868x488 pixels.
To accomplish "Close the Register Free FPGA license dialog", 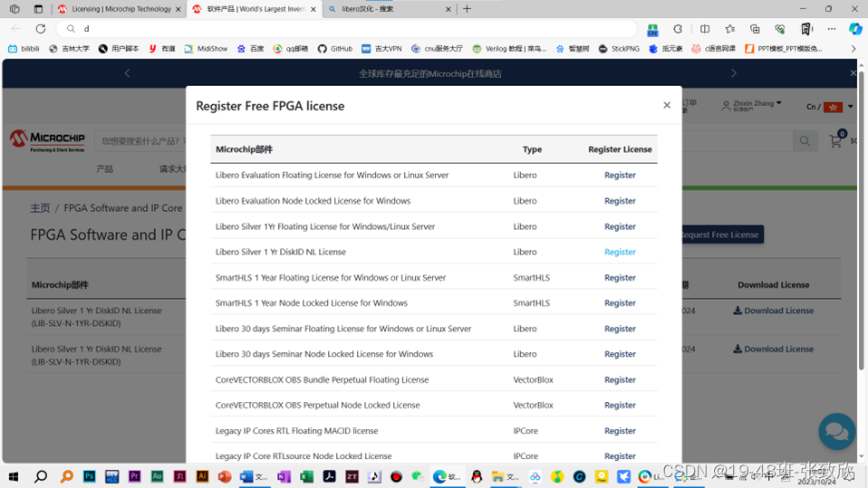I will coord(667,105).
